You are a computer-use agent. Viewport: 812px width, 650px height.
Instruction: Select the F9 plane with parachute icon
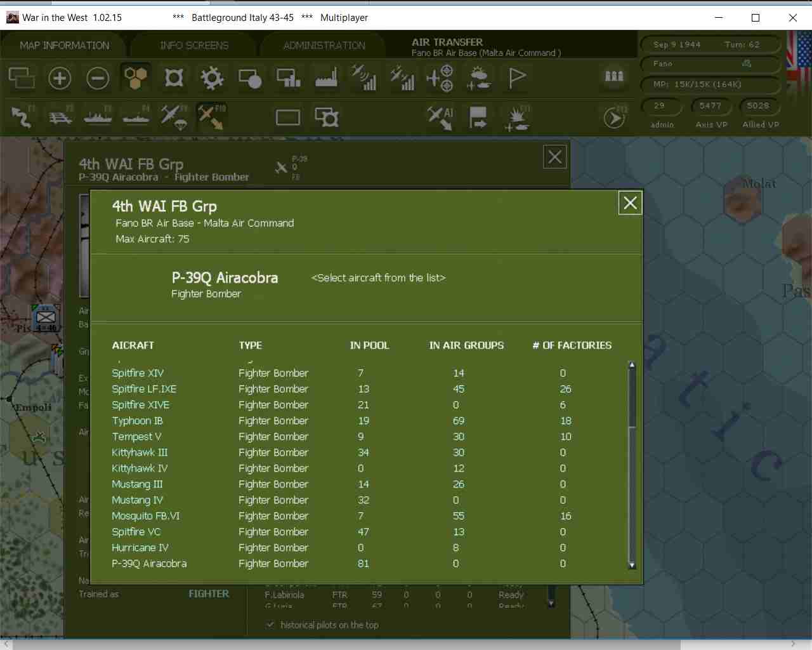pos(174,117)
